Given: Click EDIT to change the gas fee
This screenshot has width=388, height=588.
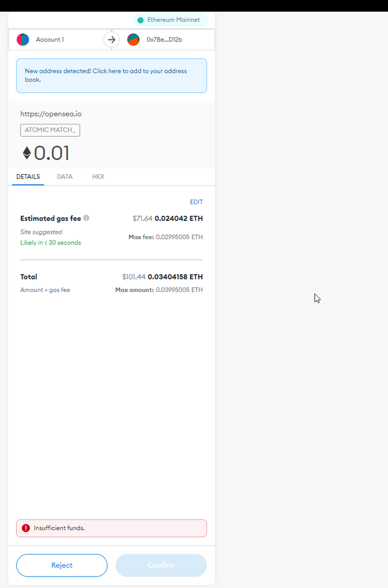Looking at the screenshot, I should [196, 202].
